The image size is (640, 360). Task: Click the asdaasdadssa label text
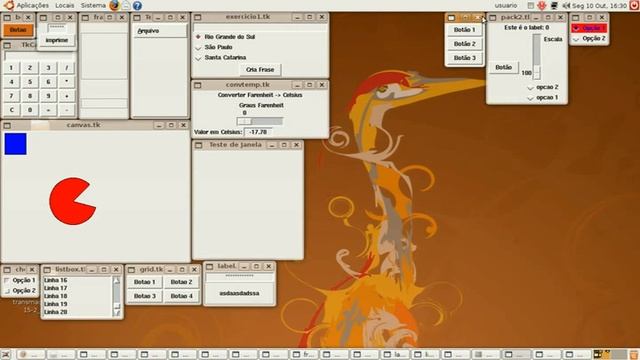pyautogui.click(x=239, y=293)
